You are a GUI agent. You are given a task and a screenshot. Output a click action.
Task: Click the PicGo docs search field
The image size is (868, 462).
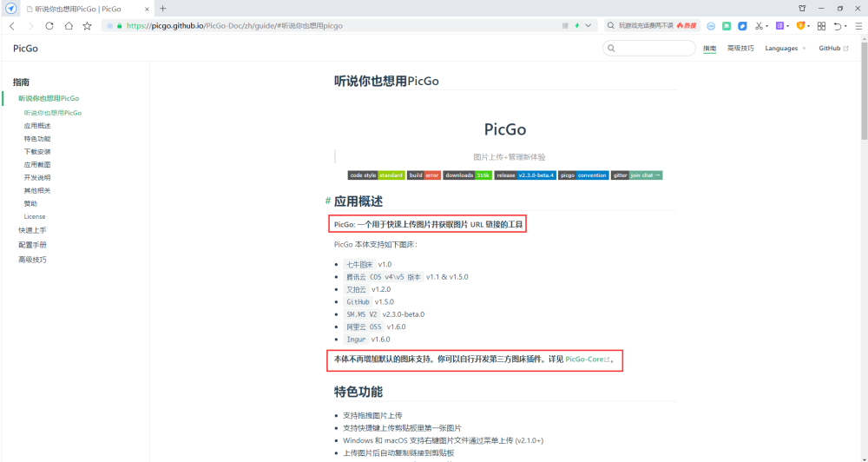(648, 48)
